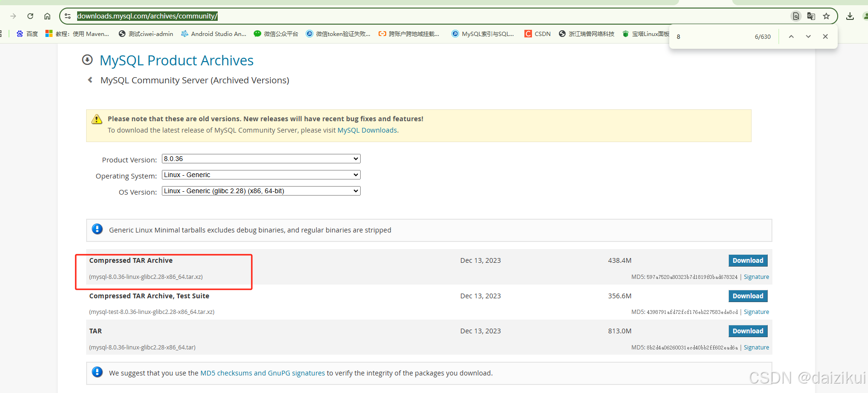Click the 'Compressed TAR Archive, Test Suite' title
The image size is (868, 393).
149,296
